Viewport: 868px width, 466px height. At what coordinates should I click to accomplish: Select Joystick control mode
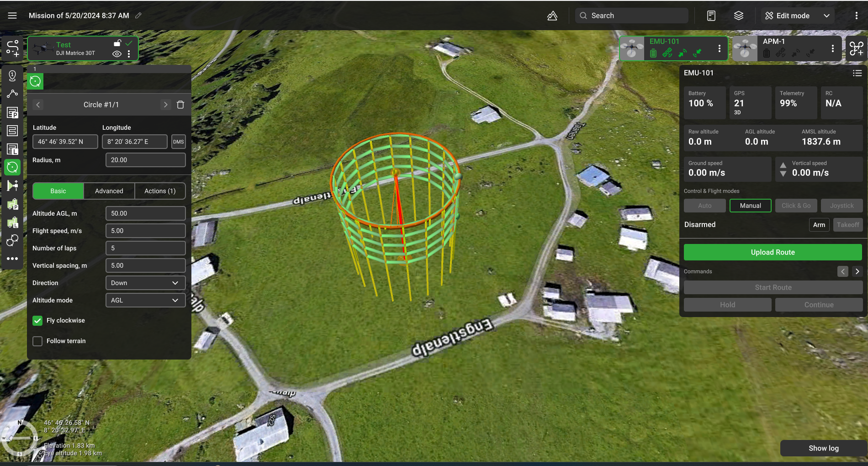[x=842, y=206]
